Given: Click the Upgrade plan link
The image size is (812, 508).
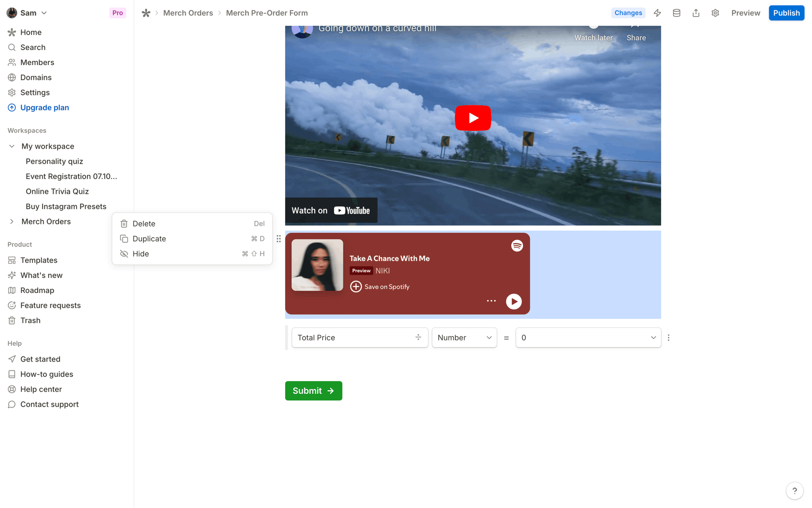Looking at the screenshot, I should coord(44,108).
